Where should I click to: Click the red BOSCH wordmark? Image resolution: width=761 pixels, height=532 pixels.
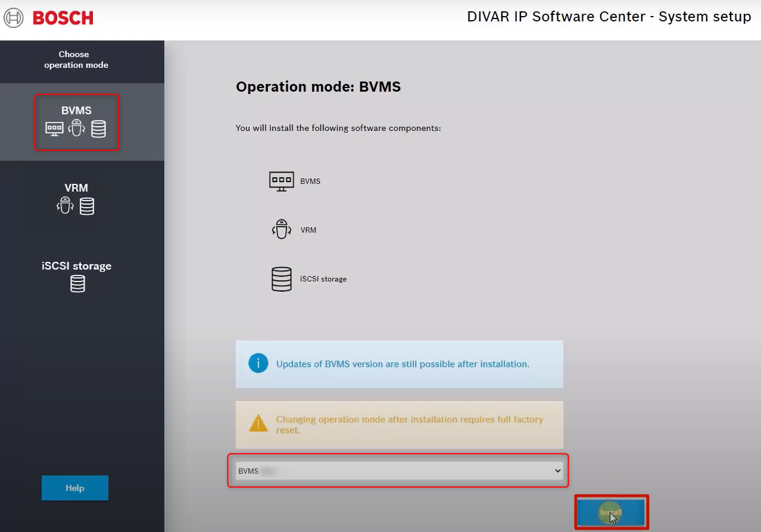click(63, 18)
